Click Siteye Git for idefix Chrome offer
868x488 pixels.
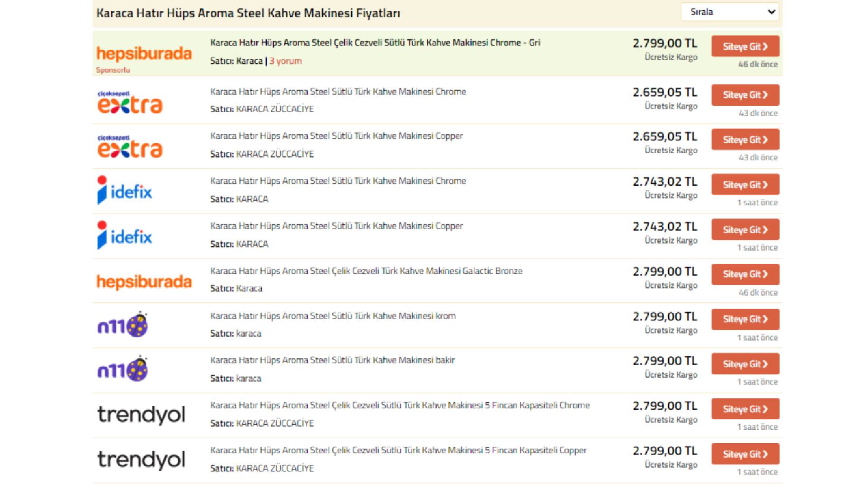(745, 184)
